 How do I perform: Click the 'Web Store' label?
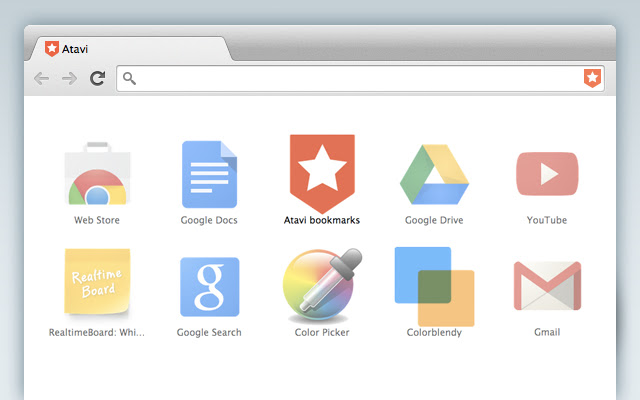(97, 220)
